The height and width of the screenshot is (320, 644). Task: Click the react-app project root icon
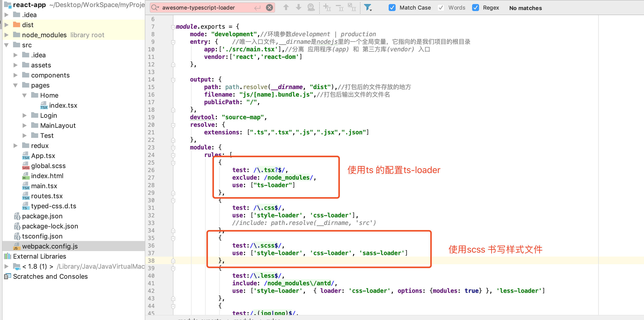(8, 5)
